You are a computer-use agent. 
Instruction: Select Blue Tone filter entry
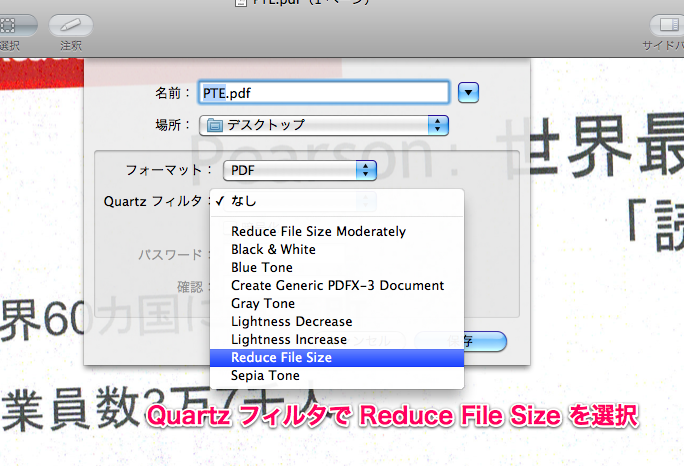(x=336, y=267)
